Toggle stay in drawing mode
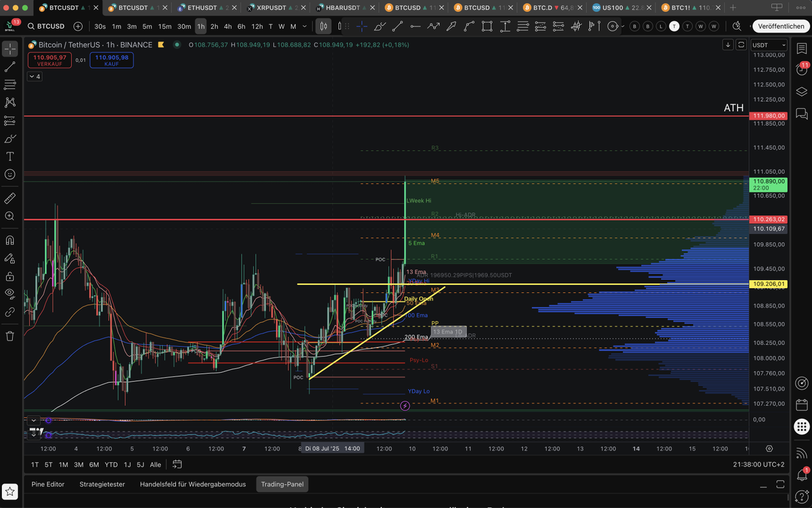The image size is (812, 508). pyautogui.click(x=10, y=258)
